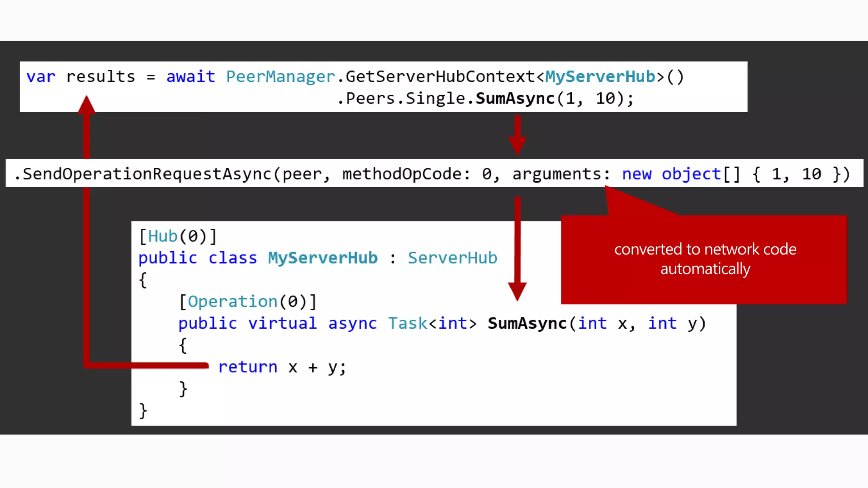Click 'methodOpCode: 0' parameter
Image resolution: width=868 pixels, height=488 pixels.
click(416, 174)
